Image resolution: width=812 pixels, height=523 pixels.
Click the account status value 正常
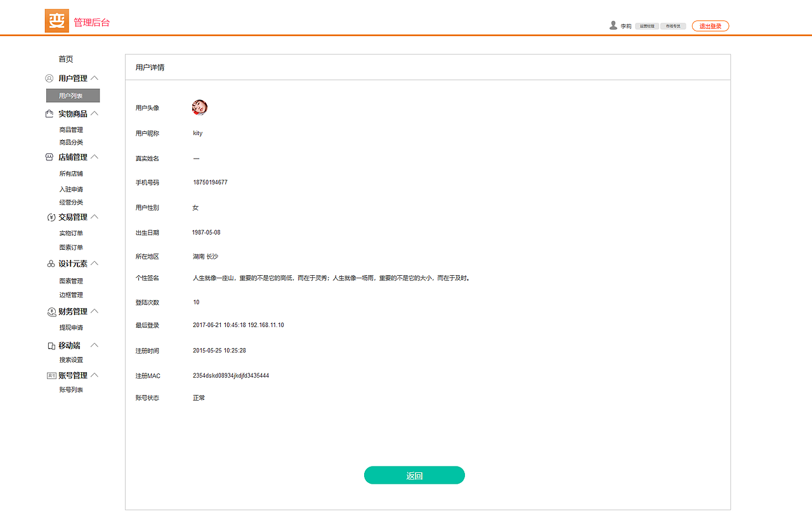pyautogui.click(x=199, y=398)
